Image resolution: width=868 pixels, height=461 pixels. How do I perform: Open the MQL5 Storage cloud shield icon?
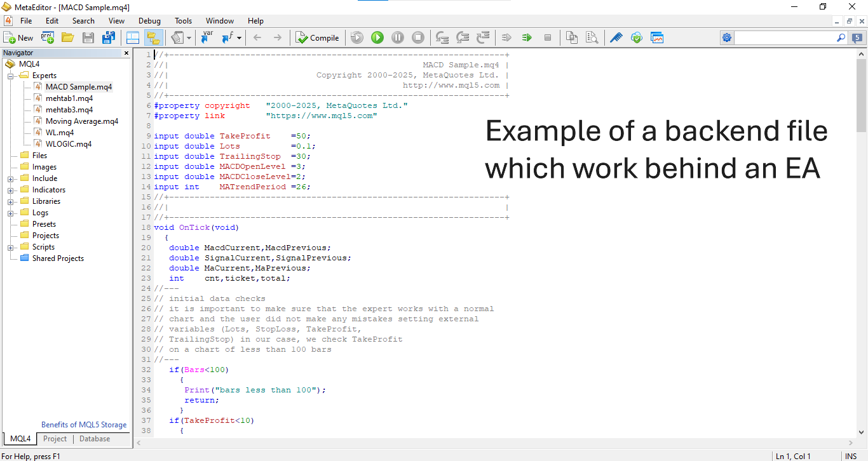pos(636,37)
